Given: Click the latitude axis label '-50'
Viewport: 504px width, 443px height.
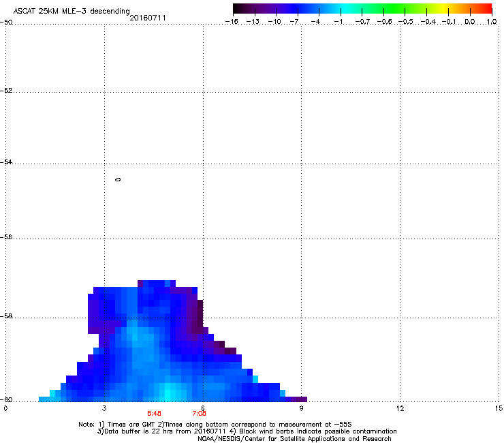Looking at the screenshot, I should point(6,22).
